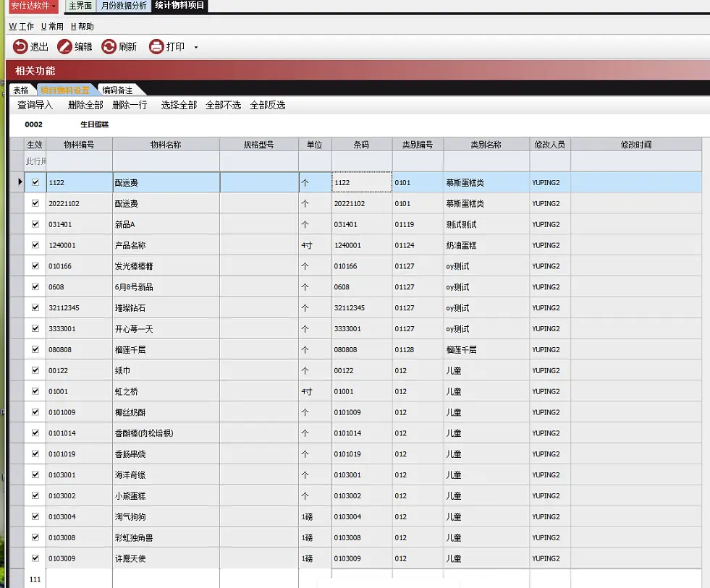The height and width of the screenshot is (588, 710).
Task: Select the current-row arrow indicator for row 1122
Action: click(20, 182)
